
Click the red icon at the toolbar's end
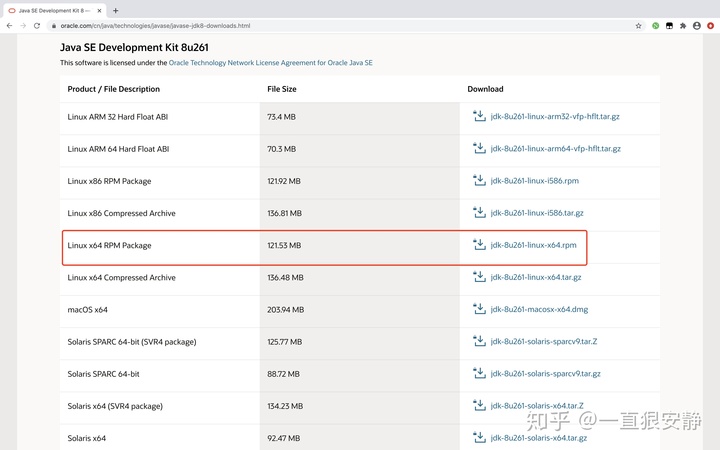point(710,26)
